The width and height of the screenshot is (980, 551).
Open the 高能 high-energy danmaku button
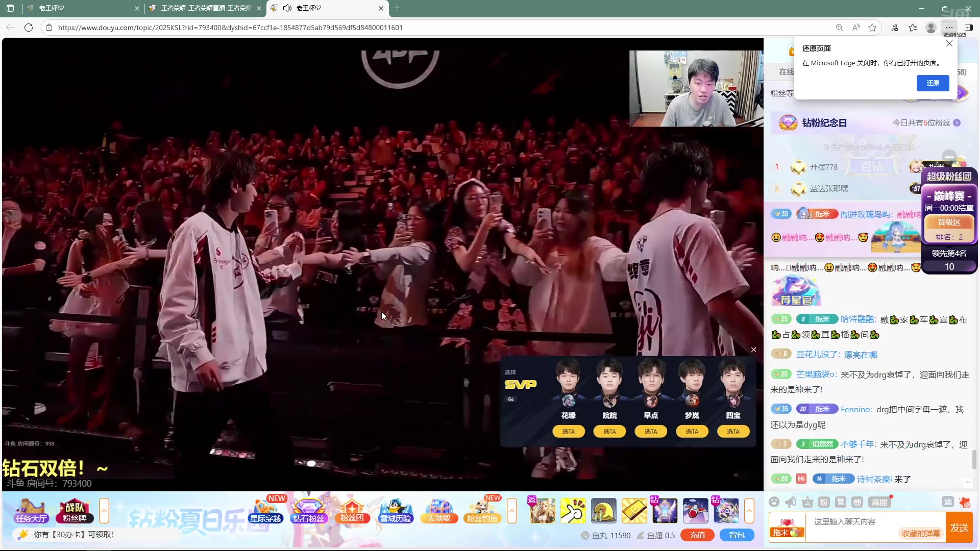click(x=879, y=502)
